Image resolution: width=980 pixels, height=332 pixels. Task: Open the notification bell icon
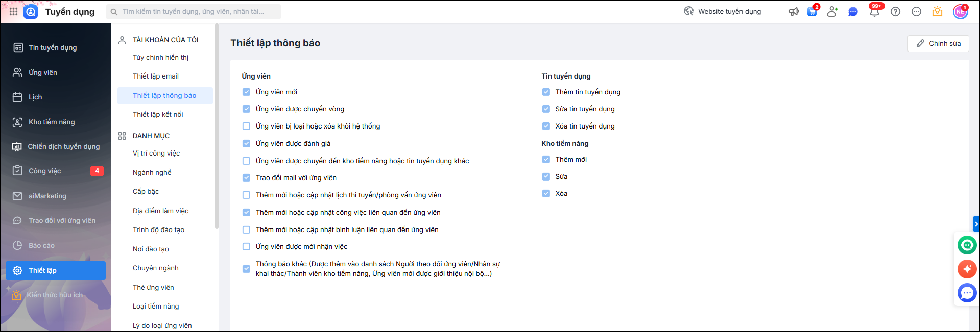point(874,12)
